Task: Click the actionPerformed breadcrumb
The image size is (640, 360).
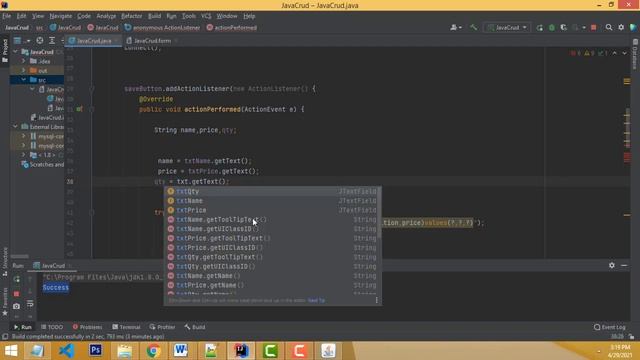Action: click(232, 27)
